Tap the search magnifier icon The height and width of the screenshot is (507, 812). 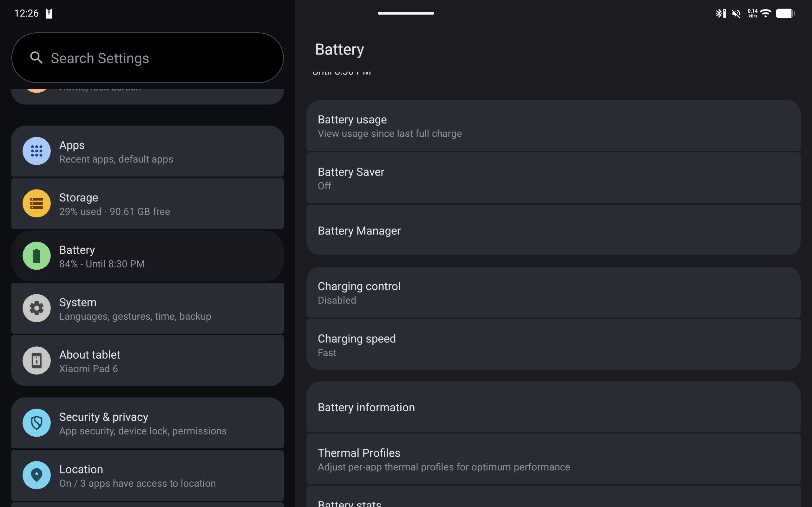coord(36,58)
